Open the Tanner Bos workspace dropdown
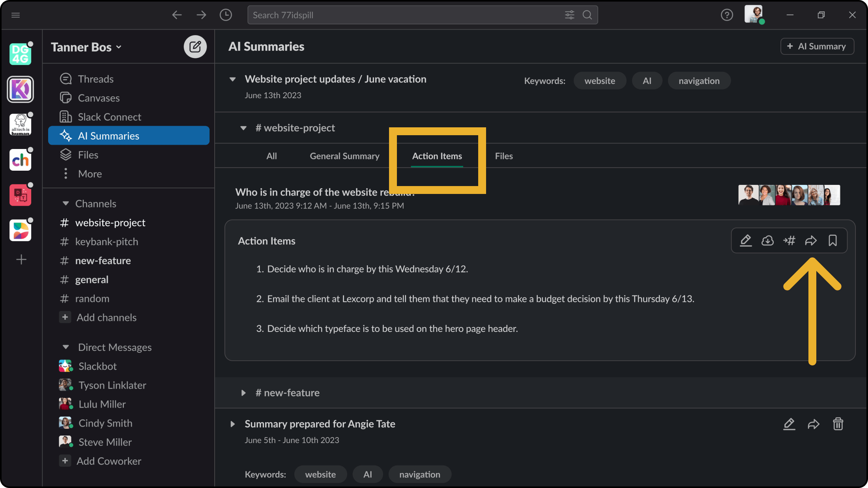This screenshot has height=488, width=868. click(86, 47)
